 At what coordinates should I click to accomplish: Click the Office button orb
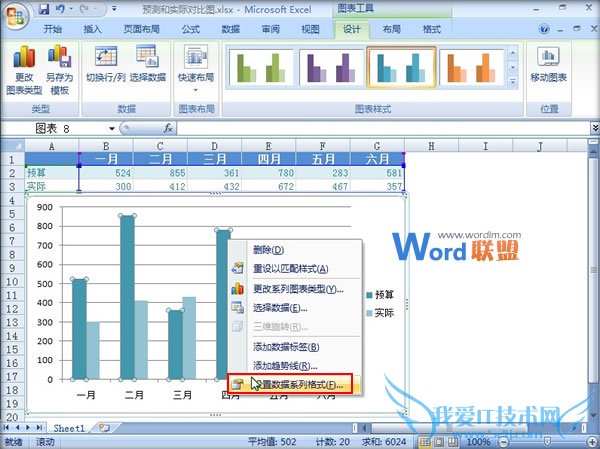16,15
